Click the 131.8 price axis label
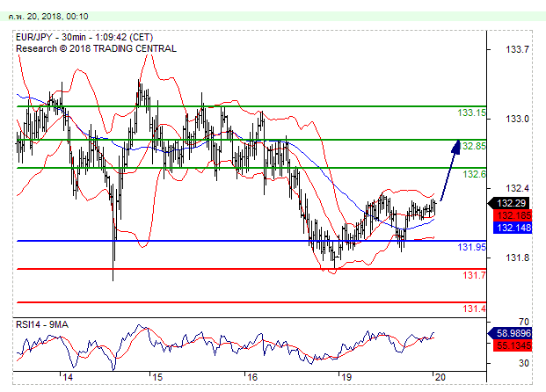The height and width of the screenshot is (392, 546). [x=517, y=258]
